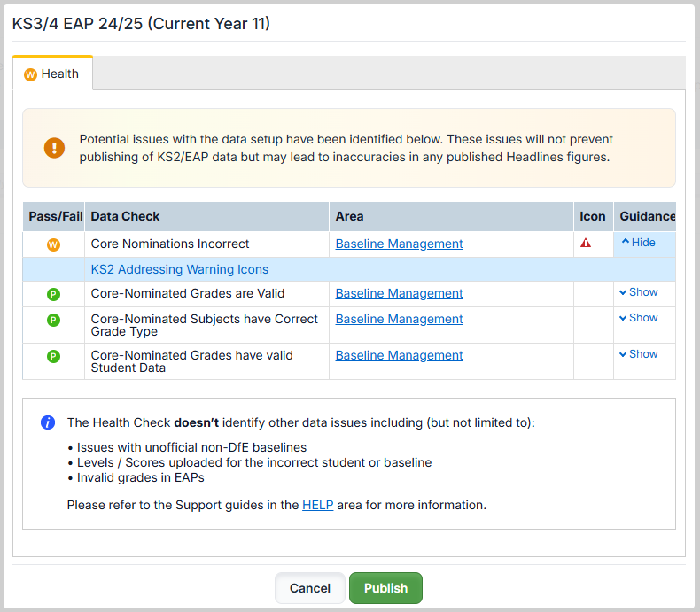Select 'Core-Nominated Subjects have Correct Grade Type' text
This screenshot has width=700, height=612.
pos(205,325)
